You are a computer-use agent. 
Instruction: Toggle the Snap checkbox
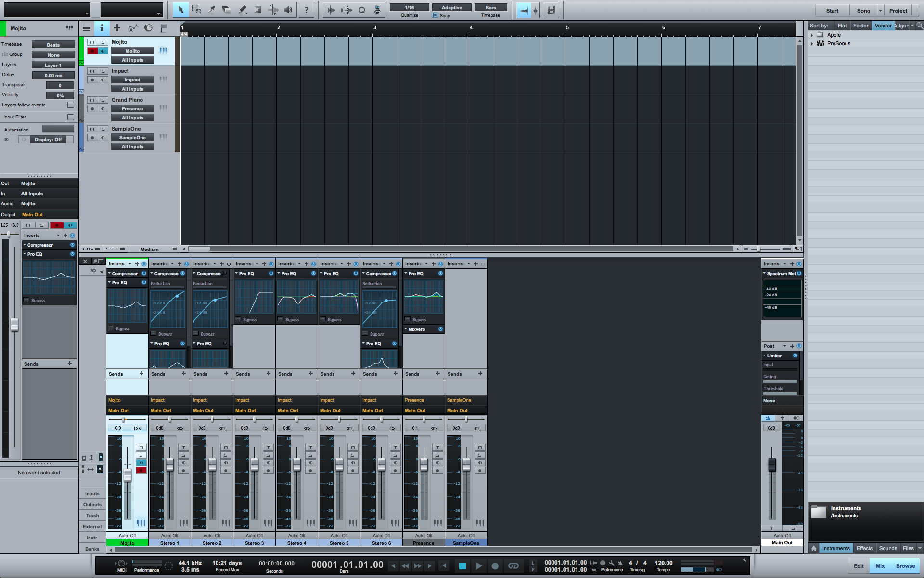[x=435, y=15]
